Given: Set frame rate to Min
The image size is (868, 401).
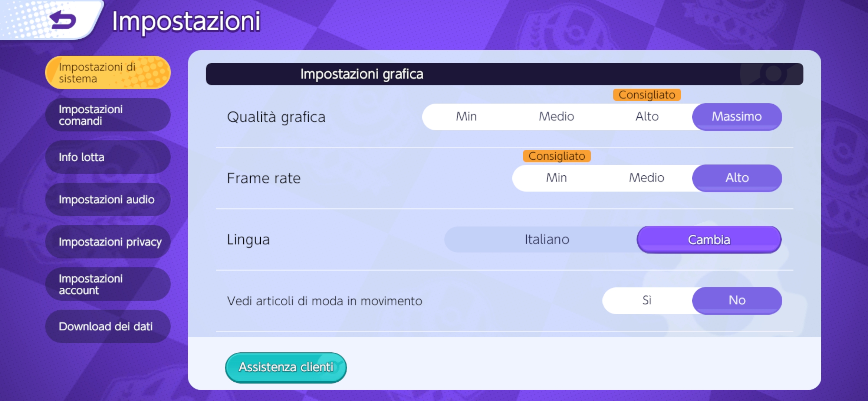Looking at the screenshot, I should (x=556, y=177).
